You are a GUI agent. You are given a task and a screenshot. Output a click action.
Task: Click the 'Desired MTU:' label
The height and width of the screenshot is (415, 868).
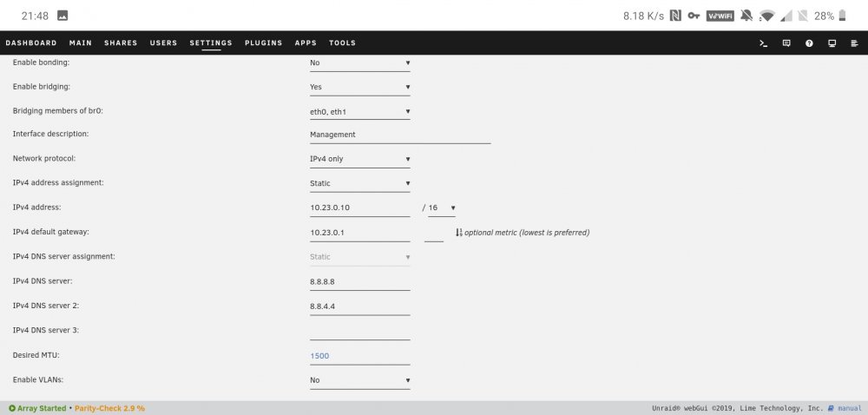click(x=36, y=355)
